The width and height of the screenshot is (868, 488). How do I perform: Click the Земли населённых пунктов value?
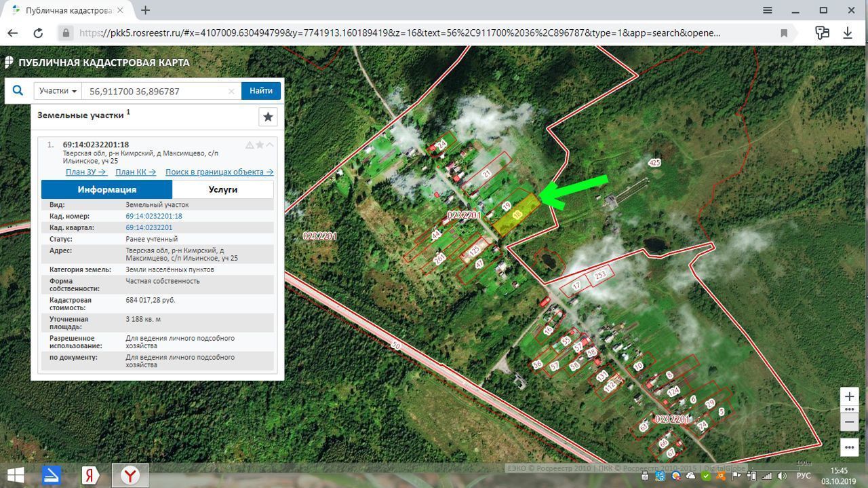[170, 269]
